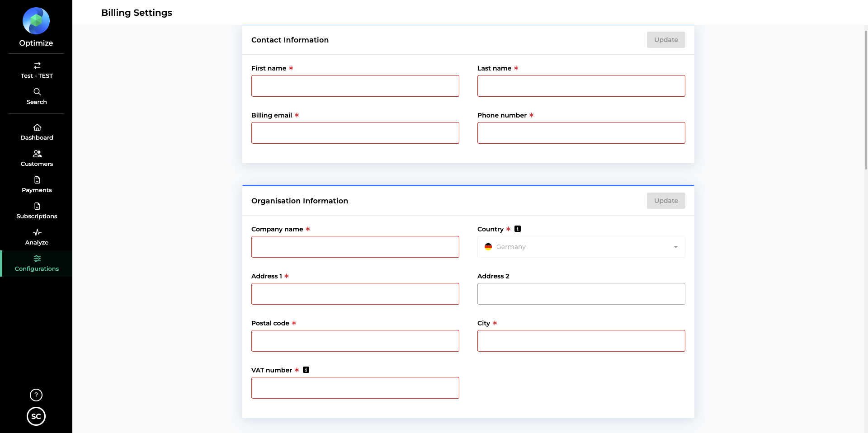Focus the Postal code field
This screenshot has height=433, width=868.
pyautogui.click(x=355, y=341)
